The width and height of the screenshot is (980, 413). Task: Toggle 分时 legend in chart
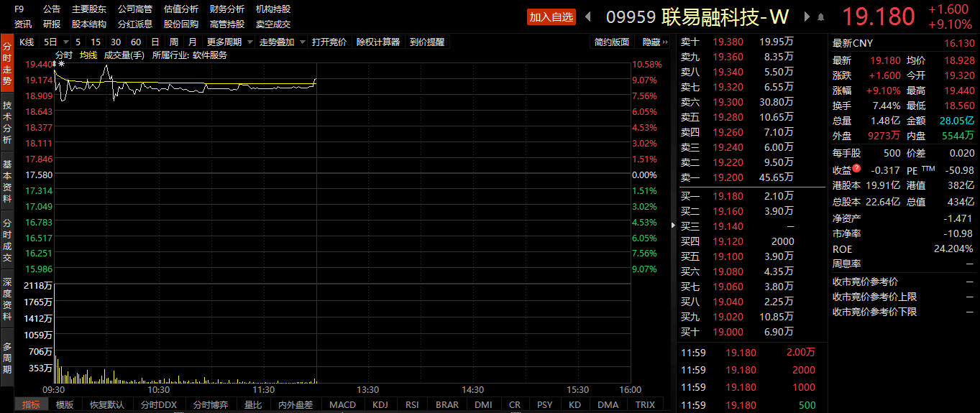[64, 55]
